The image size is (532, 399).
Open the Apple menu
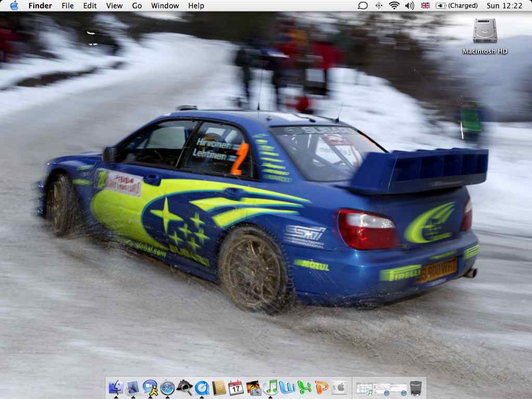point(14,5)
